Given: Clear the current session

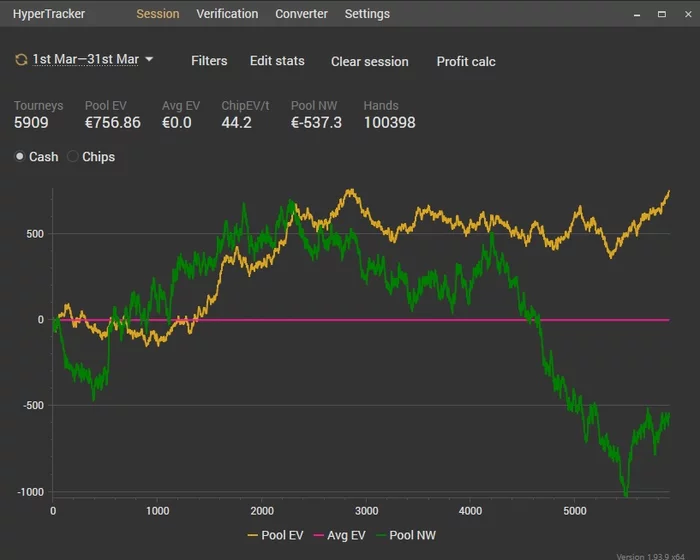Looking at the screenshot, I should tap(370, 61).
